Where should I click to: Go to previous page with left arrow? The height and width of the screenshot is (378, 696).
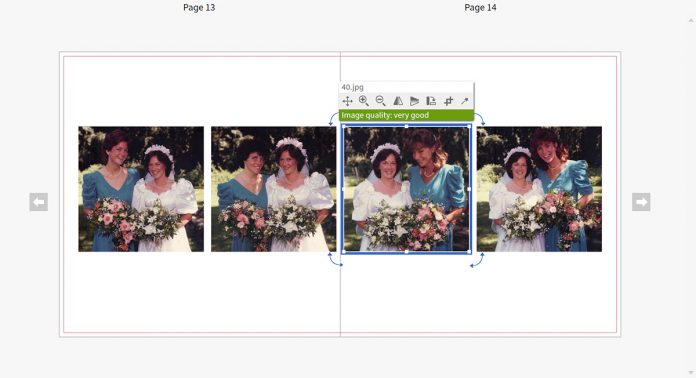(39, 202)
